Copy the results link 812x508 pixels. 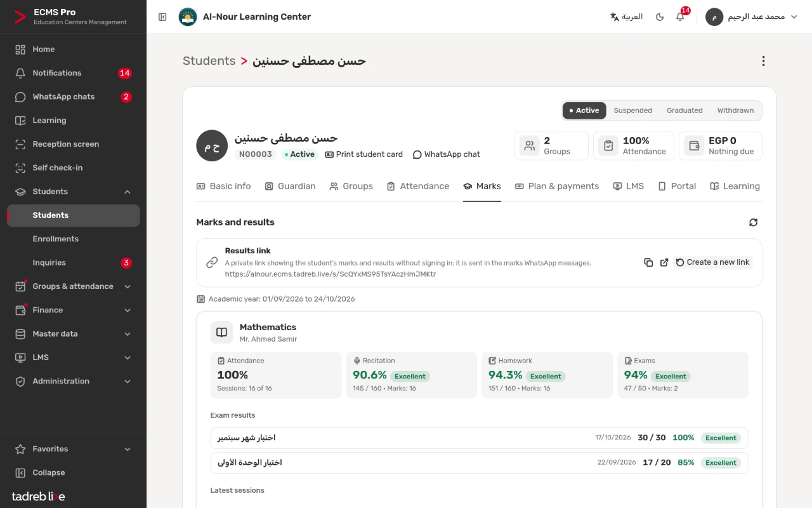coord(648,262)
